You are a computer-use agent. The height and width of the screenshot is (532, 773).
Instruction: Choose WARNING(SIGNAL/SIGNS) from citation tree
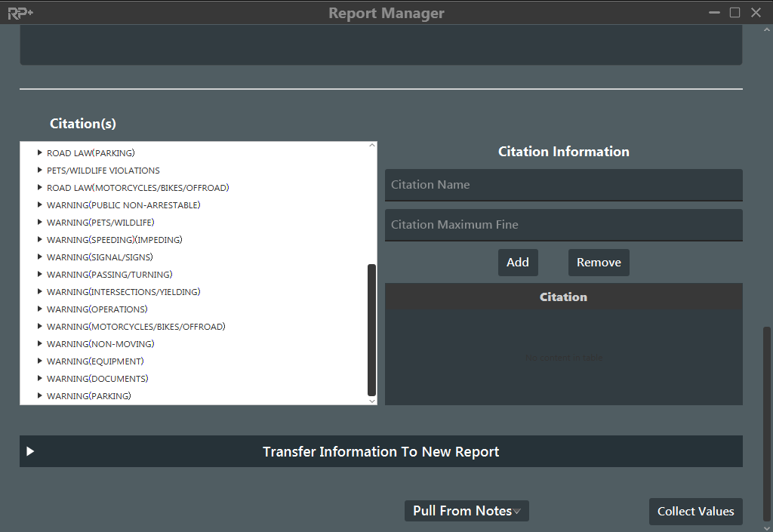[100, 257]
